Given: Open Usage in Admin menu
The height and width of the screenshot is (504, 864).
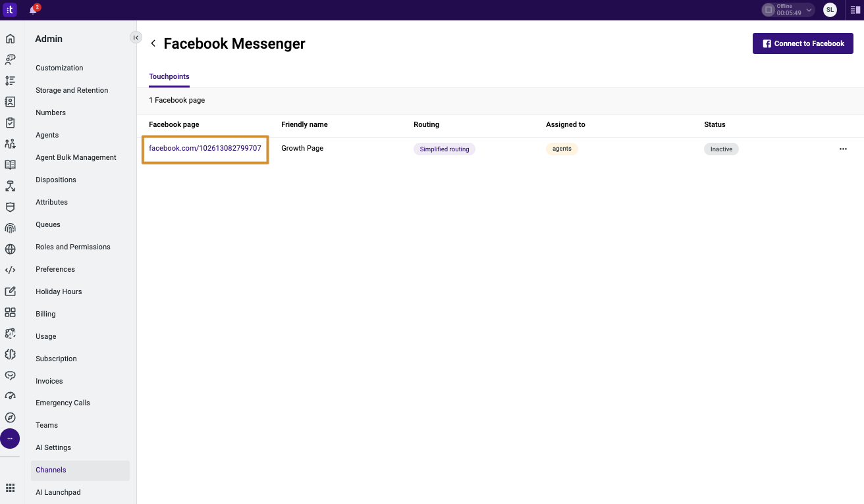Looking at the screenshot, I should coord(46,336).
